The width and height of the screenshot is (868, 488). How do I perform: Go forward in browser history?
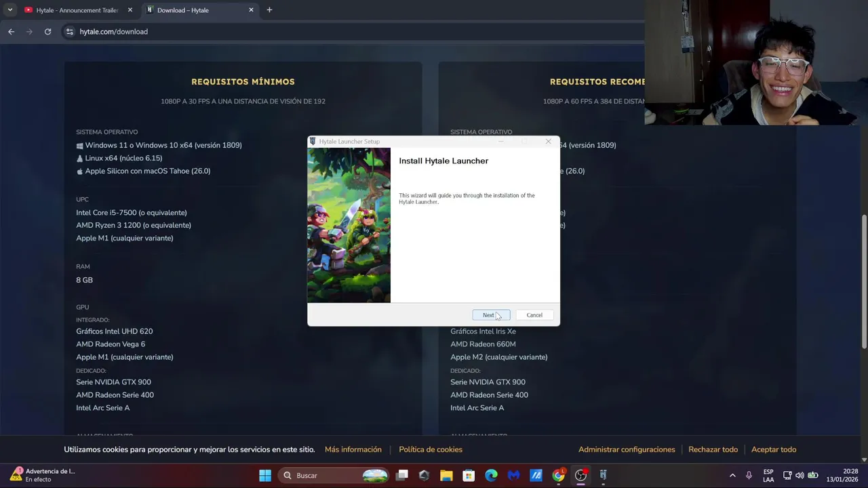(29, 32)
